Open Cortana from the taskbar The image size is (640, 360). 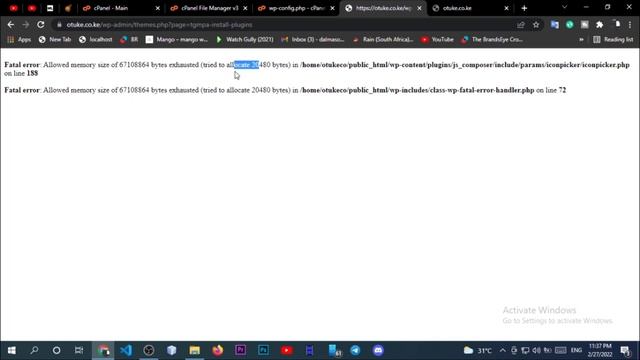57,350
